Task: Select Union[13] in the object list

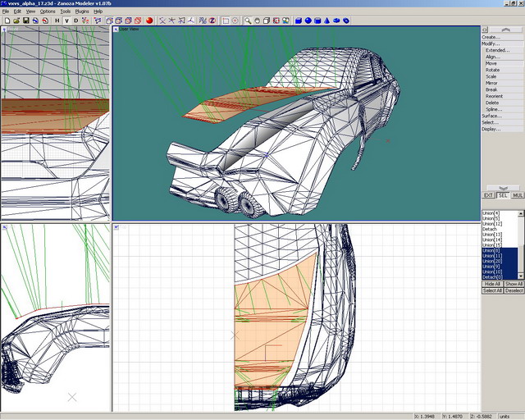Action: 491,234
